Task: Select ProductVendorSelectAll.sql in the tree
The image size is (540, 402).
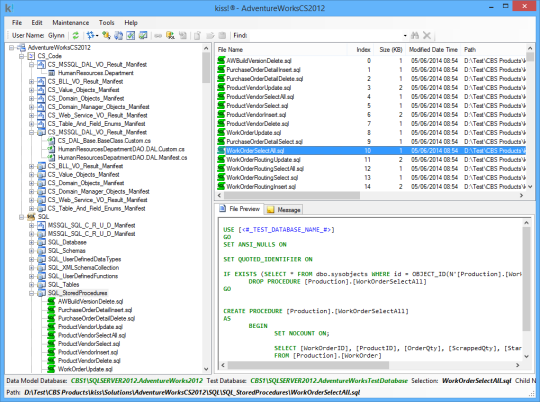Action: [x=92, y=336]
